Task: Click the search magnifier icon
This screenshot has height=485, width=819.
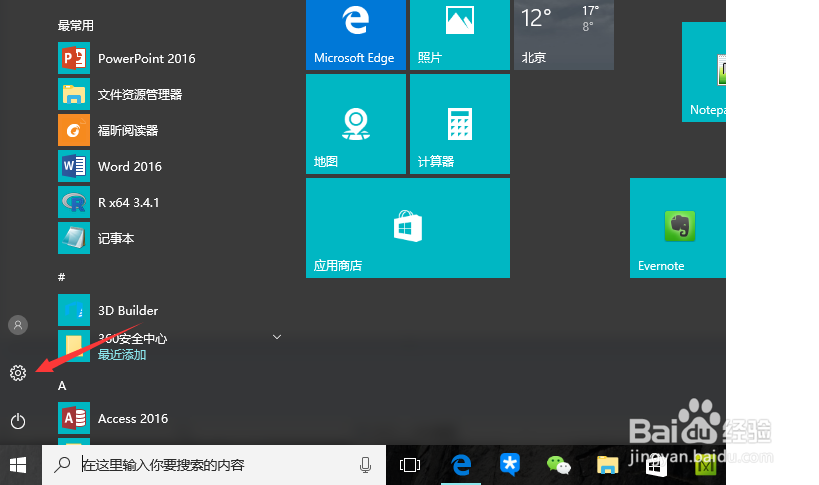Action: click(62, 464)
